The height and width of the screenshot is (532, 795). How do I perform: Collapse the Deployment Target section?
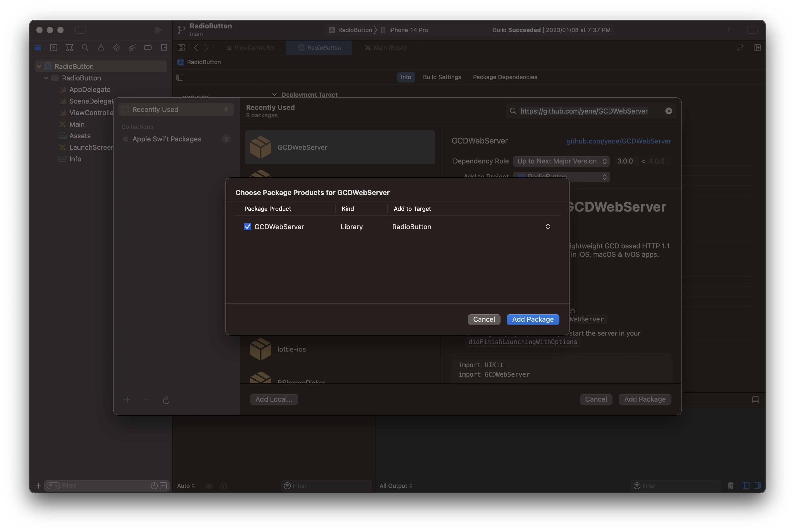click(x=274, y=94)
